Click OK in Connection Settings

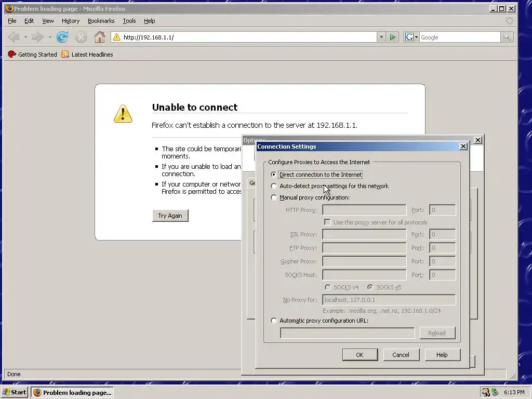[360, 354]
